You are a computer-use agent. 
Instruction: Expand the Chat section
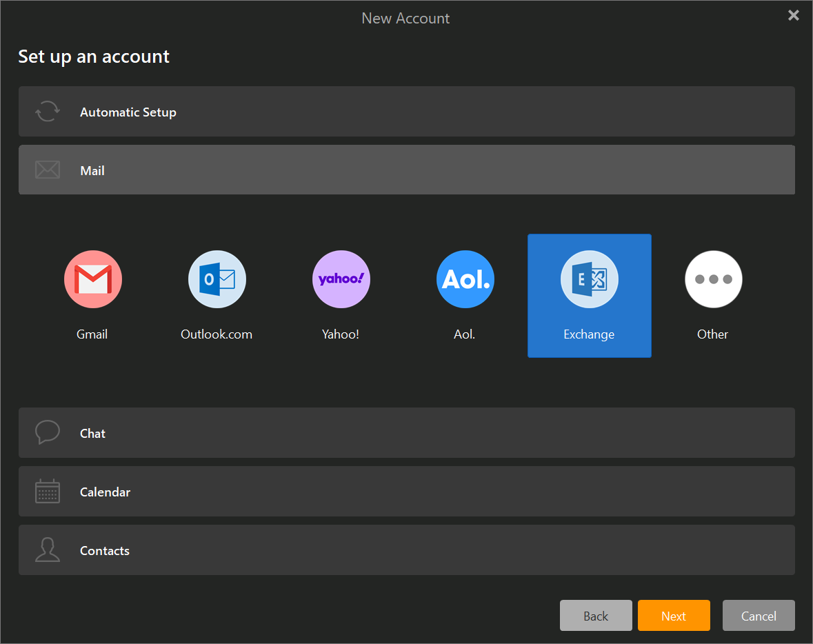tap(407, 432)
